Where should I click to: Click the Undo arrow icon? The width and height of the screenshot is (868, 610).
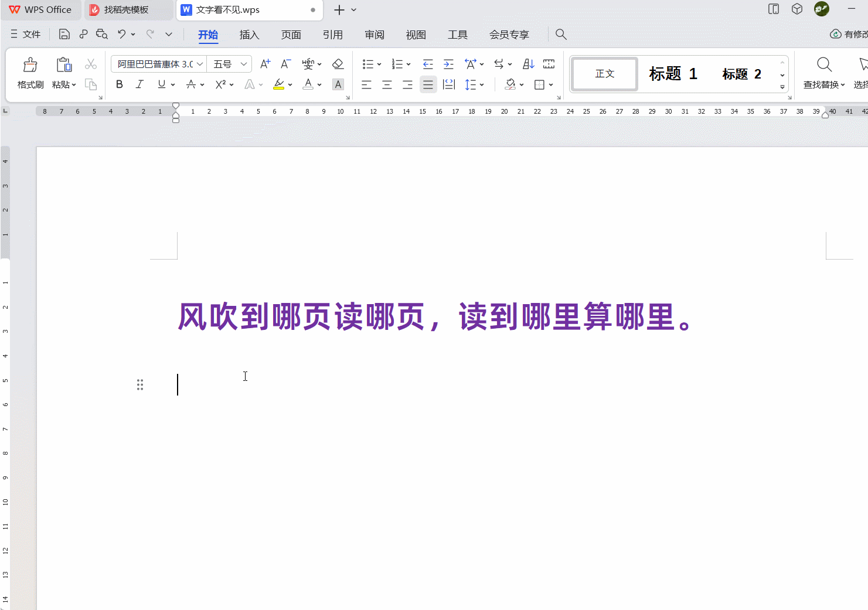pyautogui.click(x=121, y=34)
